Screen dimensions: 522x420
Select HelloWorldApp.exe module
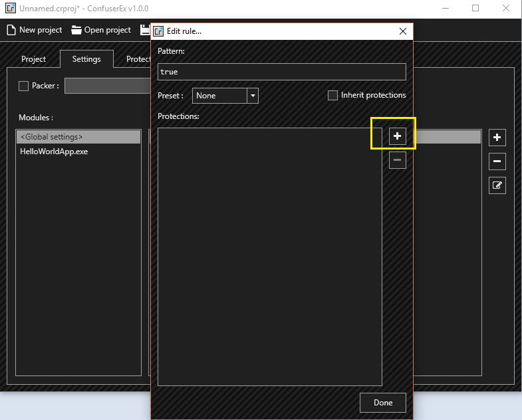tap(78, 152)
